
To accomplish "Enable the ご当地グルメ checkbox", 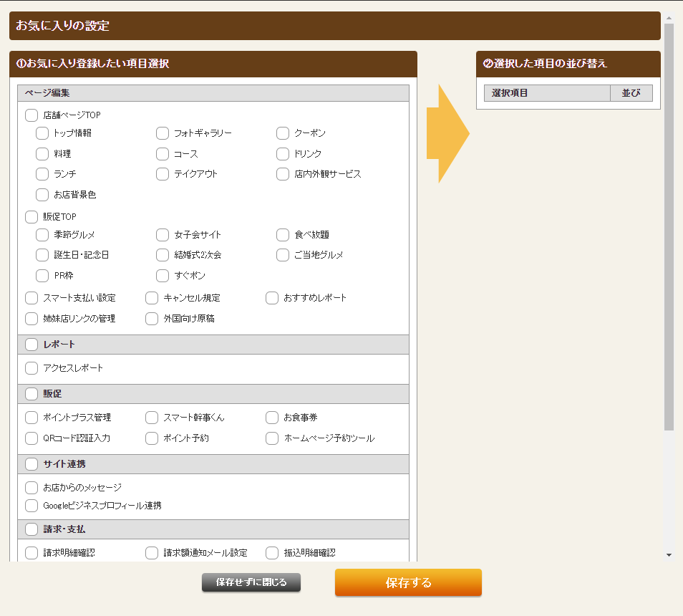I will pos(283,254).
